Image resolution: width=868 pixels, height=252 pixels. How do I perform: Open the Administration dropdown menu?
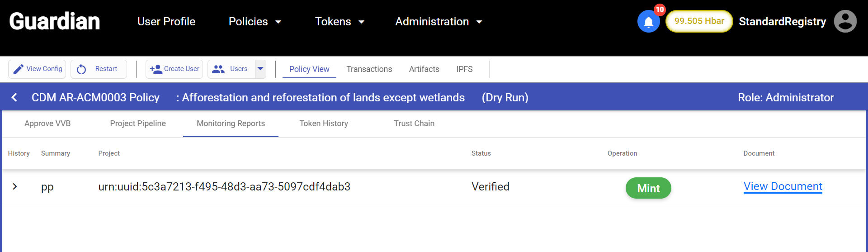coord(439,22)
